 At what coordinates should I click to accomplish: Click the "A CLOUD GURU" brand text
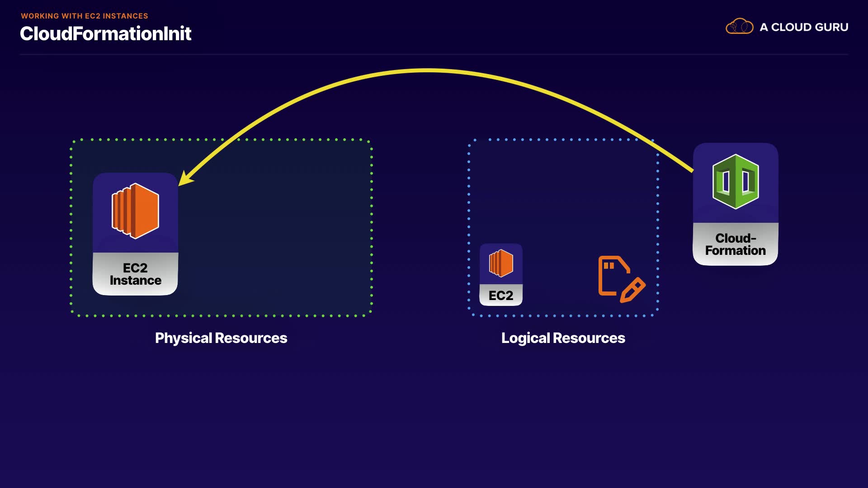tap(803, 27)
